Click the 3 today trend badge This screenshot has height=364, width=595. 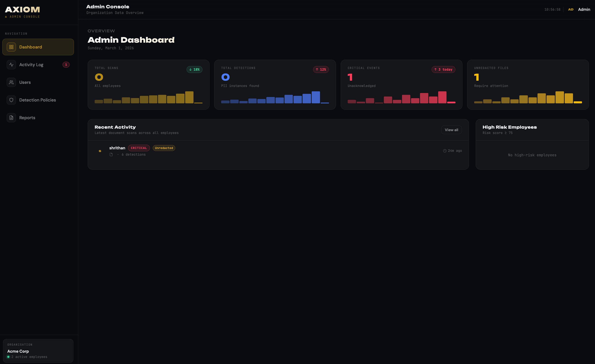443,69
